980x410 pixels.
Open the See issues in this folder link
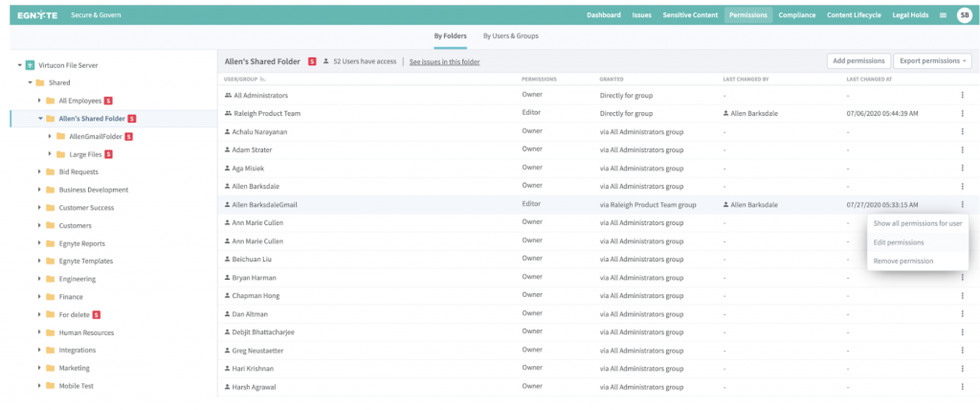click(444, 61)
